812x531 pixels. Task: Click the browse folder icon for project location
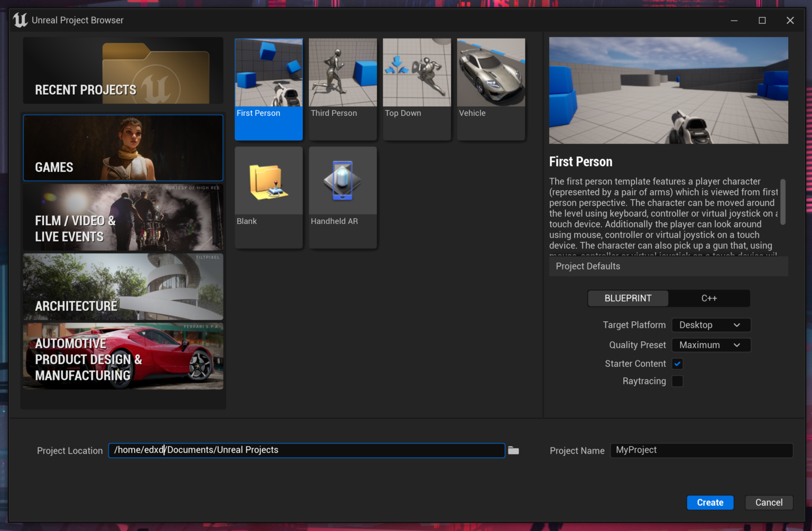[513, 451]
